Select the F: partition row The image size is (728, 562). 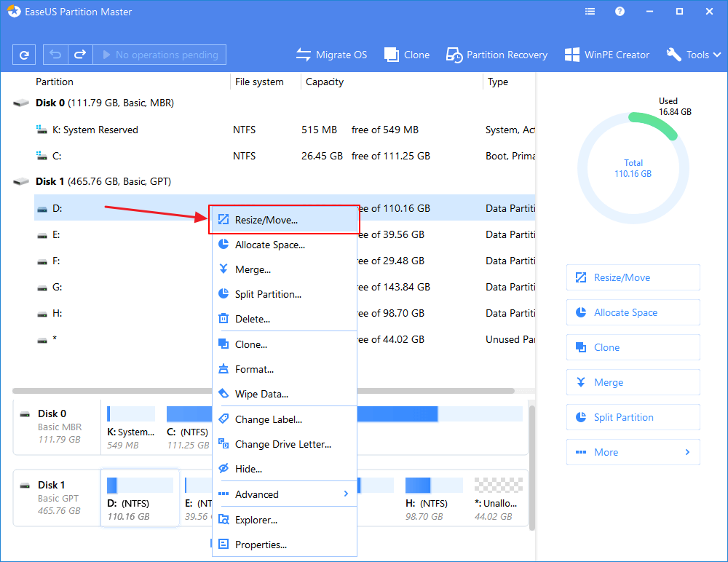click(x=285, y=261)
